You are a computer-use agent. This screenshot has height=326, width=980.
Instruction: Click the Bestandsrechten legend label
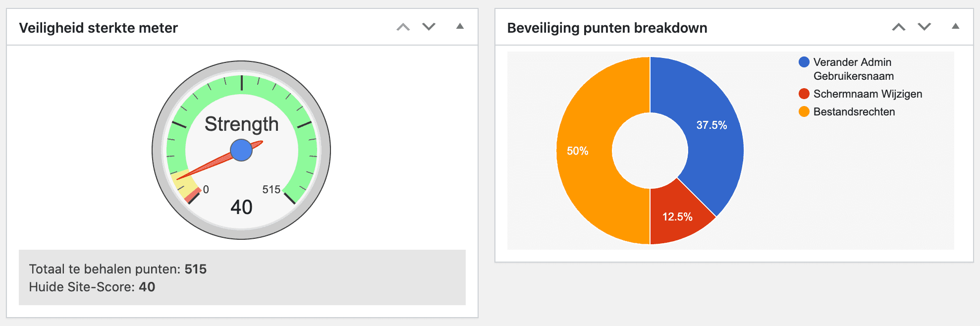(x=854, y=112)
